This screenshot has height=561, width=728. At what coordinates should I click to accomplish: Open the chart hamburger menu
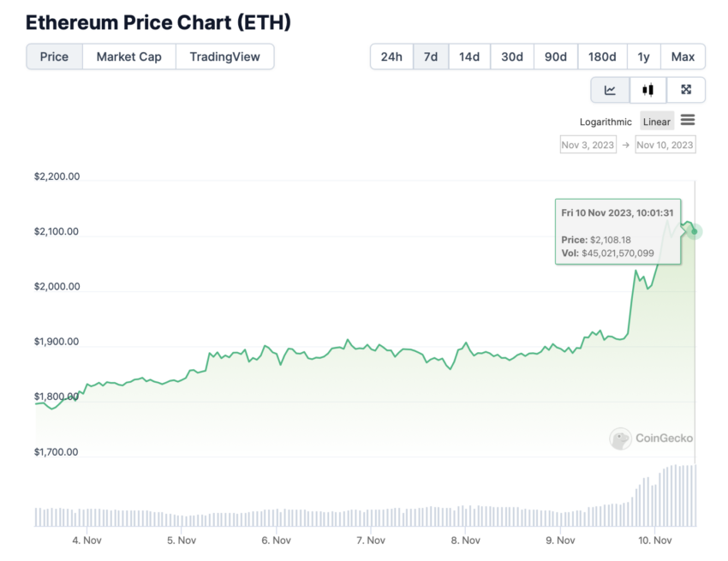[688, 120]
